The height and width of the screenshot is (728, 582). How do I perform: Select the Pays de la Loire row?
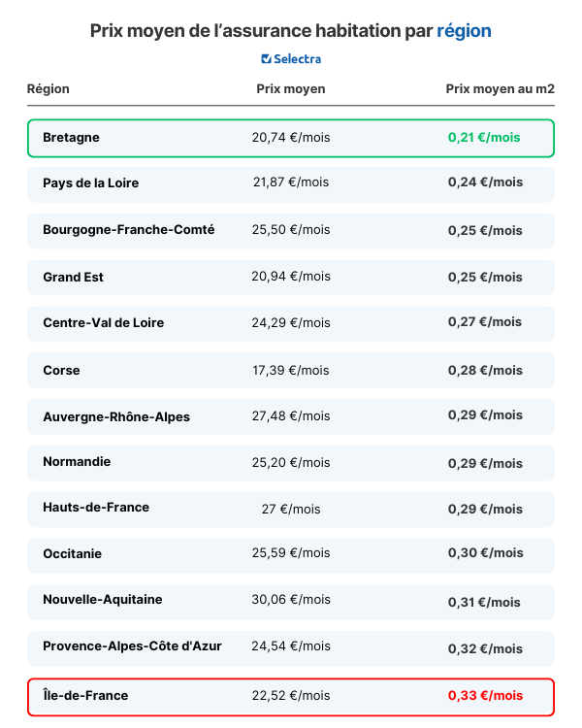tap(291, 184)
